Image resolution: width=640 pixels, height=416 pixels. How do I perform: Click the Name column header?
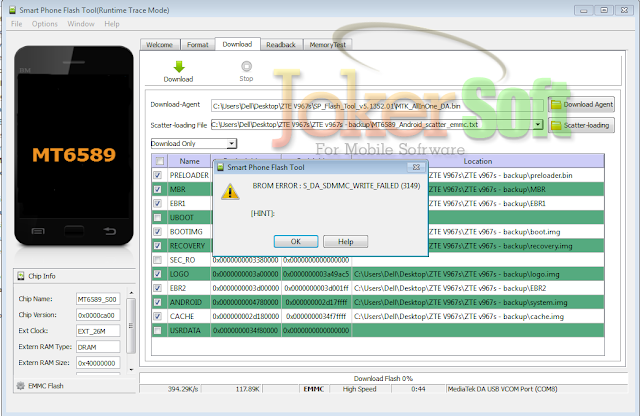point(189,161)
